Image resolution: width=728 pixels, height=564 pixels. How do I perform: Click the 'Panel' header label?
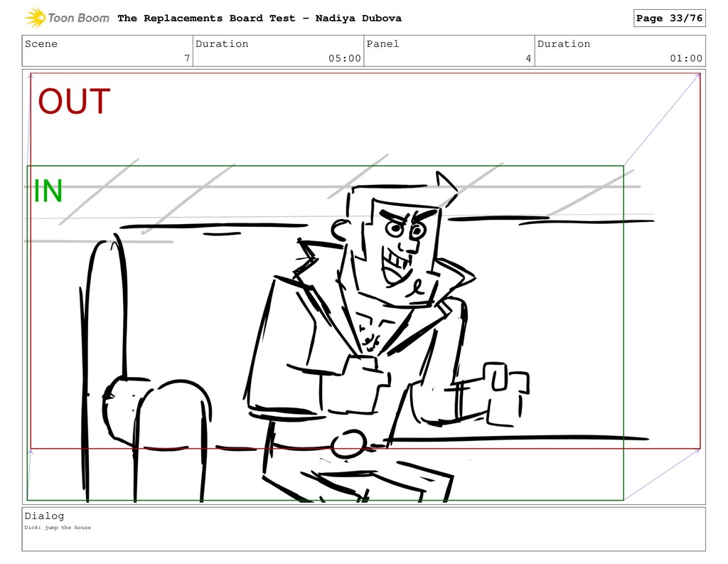click(x=382, y=43)
